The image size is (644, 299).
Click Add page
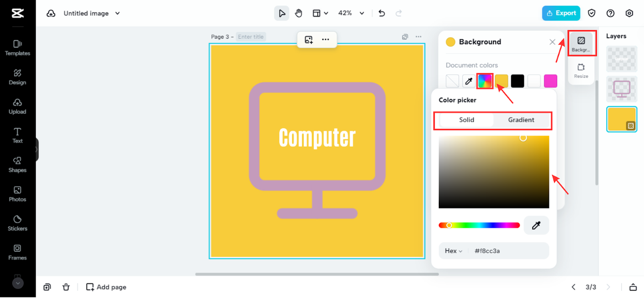(x=106, y=287)
